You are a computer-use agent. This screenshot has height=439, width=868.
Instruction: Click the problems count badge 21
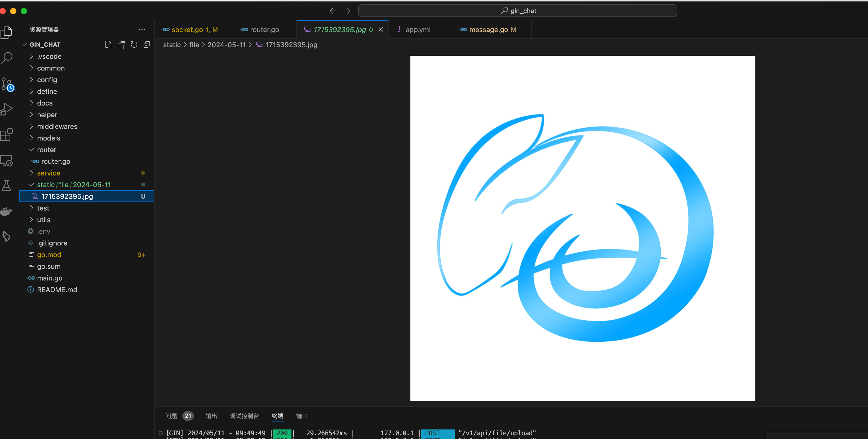tap(188, 416)
